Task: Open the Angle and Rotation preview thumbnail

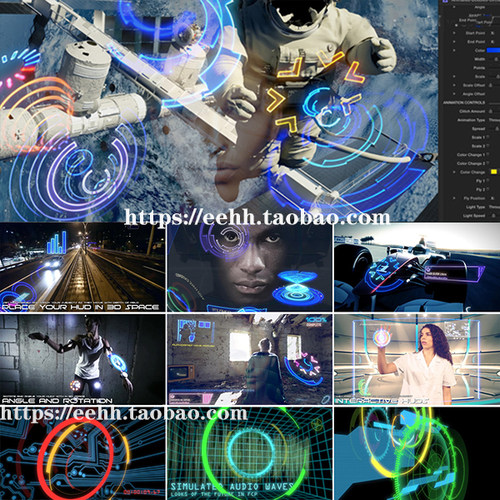Action: point(82,359)
